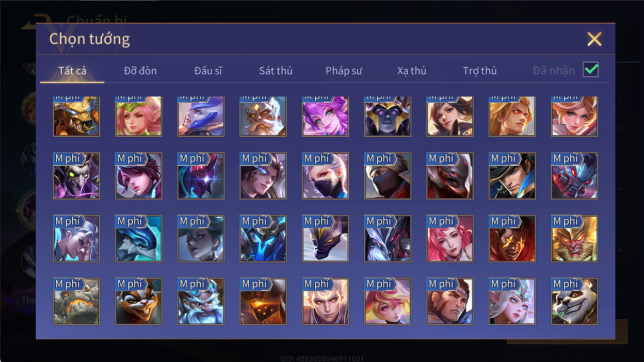This screenshot has width=644, height=362.
Task: Switch to the Trợ thủ tab
Action: [x=479, y=71]
